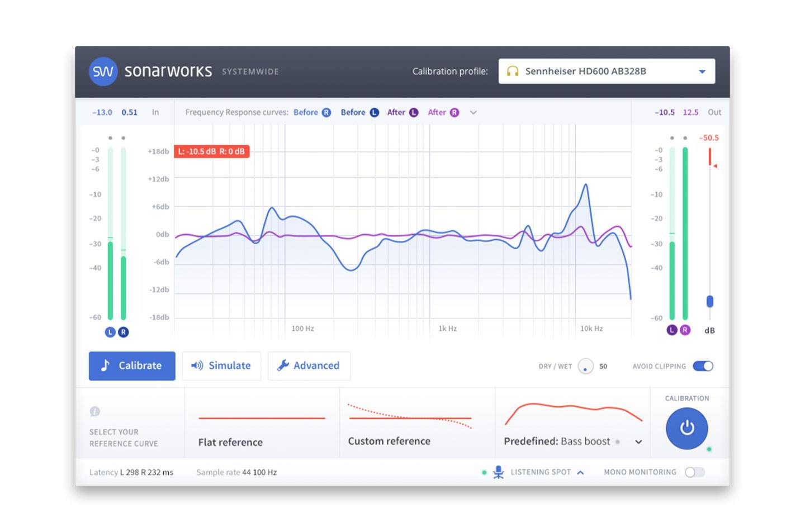Click the music note icon on Calibrate

[x=105, y=365]
